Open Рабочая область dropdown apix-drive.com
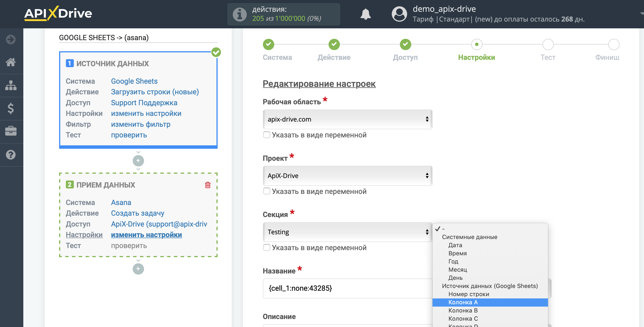Screen dimensions: 644x327 click(x=348, y=119)
